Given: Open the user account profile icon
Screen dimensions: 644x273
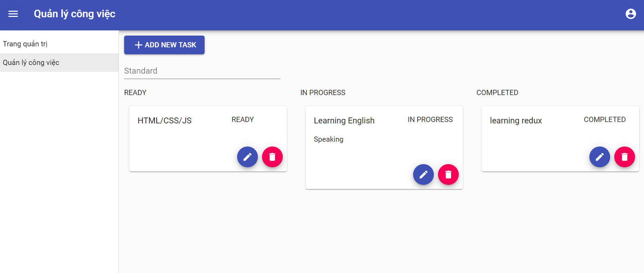Looking at the screenshot, I should coord(631,14).
